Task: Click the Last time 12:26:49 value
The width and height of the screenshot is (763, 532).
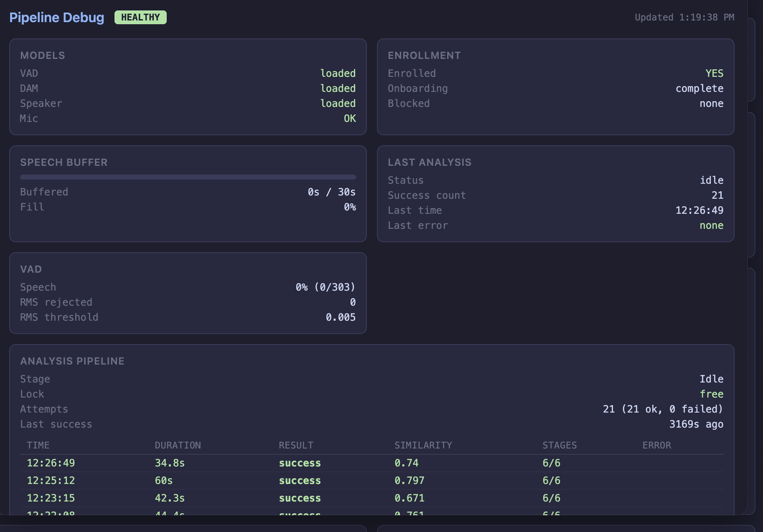Action: 699,210
